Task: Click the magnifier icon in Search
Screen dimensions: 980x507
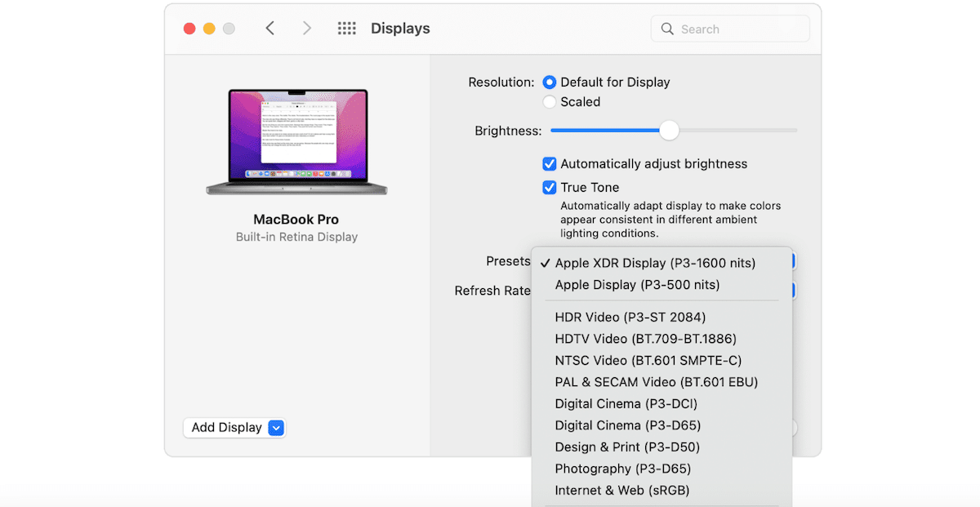Action: coord(668,29)
